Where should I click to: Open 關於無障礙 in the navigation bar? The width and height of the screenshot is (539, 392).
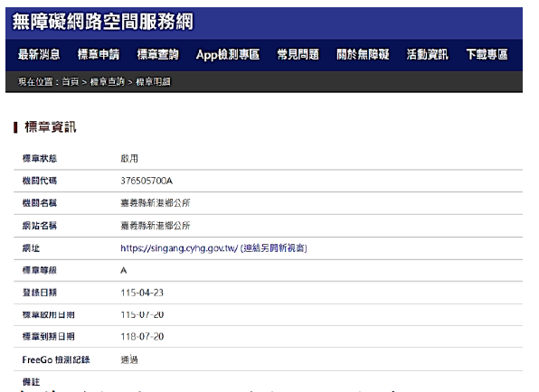363,54
